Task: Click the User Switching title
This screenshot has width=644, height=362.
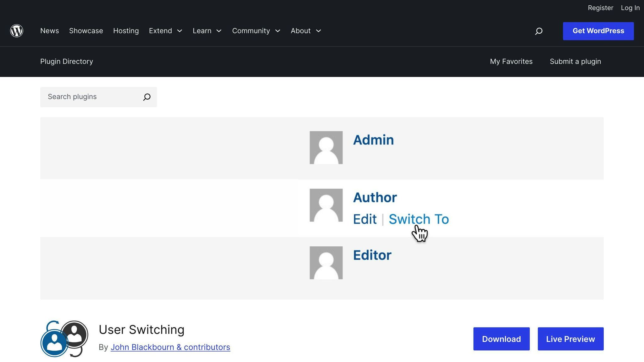Action: click(142, 330)
